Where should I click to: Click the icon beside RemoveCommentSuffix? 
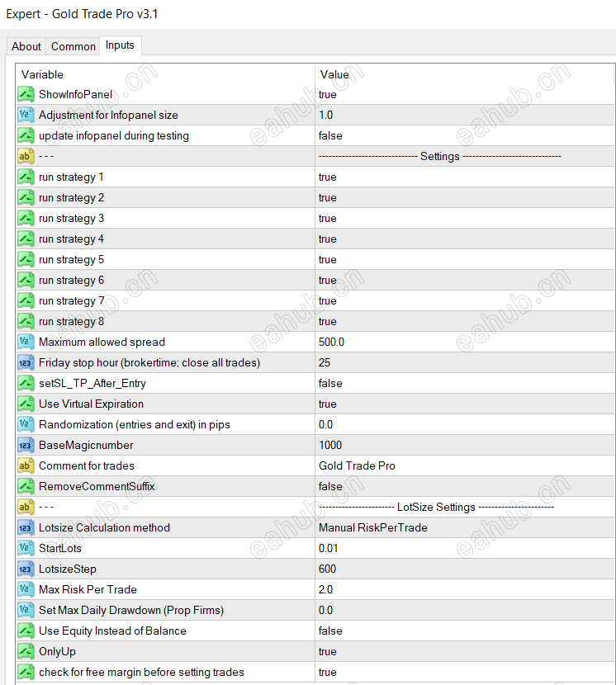pos(26,486)
